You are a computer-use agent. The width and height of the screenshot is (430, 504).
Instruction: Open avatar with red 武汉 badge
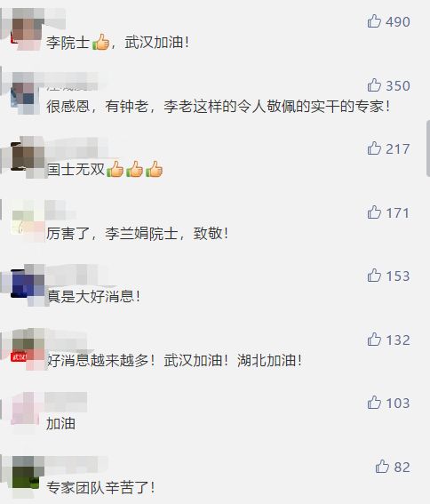tap(28, 348)
